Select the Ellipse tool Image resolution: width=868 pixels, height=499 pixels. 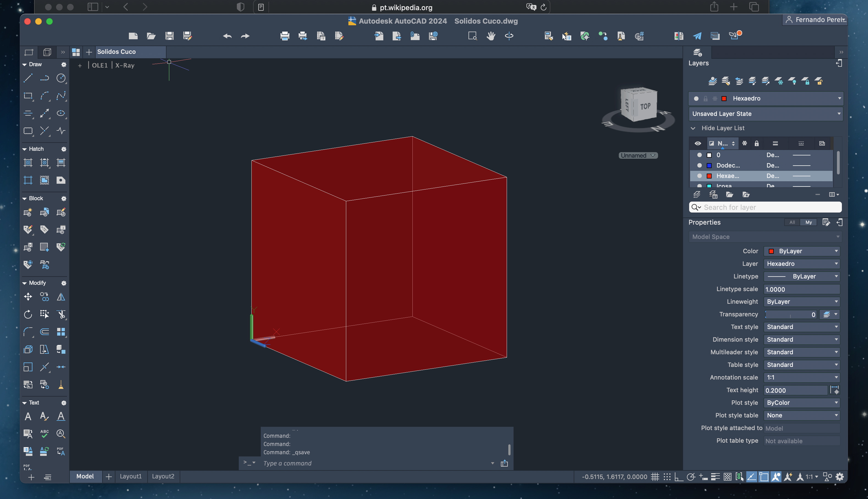61,113
